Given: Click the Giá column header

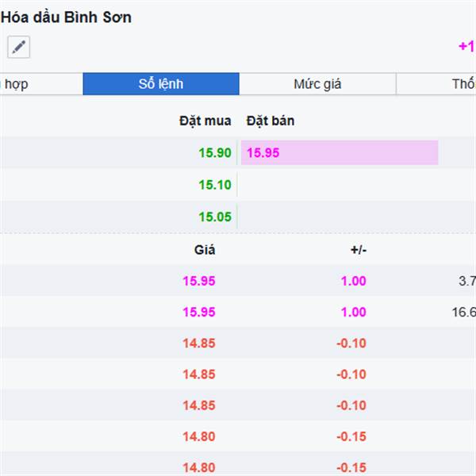Looking at the screenshot, I should 205,250.
